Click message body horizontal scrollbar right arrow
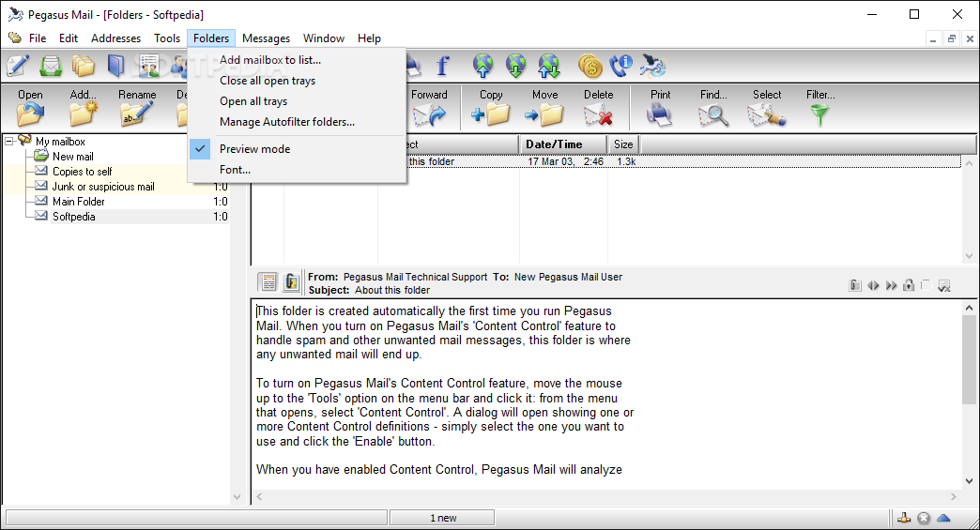This screenshot has height=530, width=980. 953,497
